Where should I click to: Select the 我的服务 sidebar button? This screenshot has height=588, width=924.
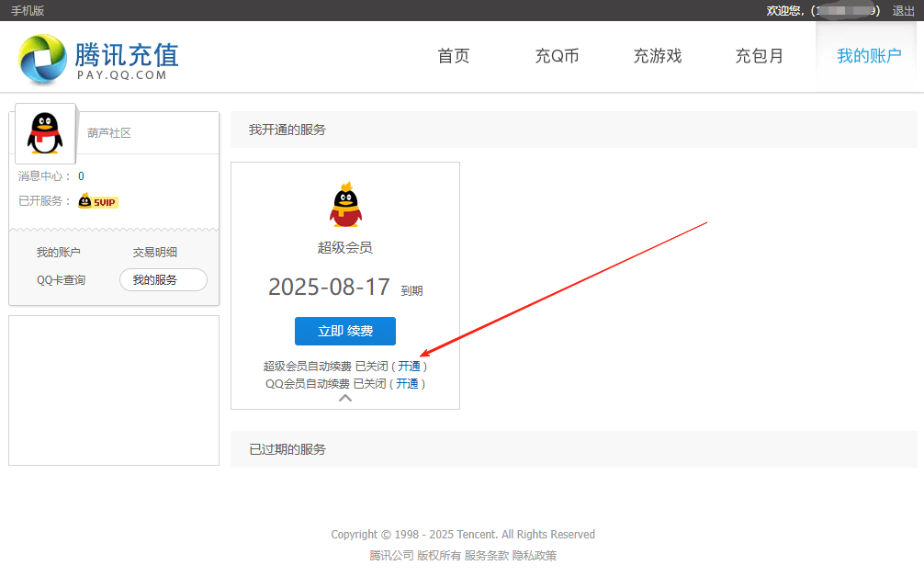[x=163, y=280]
